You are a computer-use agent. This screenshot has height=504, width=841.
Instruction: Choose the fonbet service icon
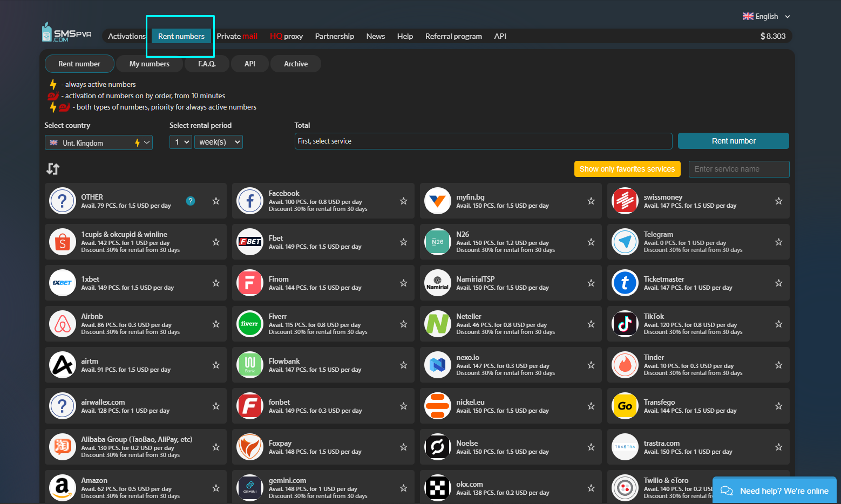click(x=250, y=406)
